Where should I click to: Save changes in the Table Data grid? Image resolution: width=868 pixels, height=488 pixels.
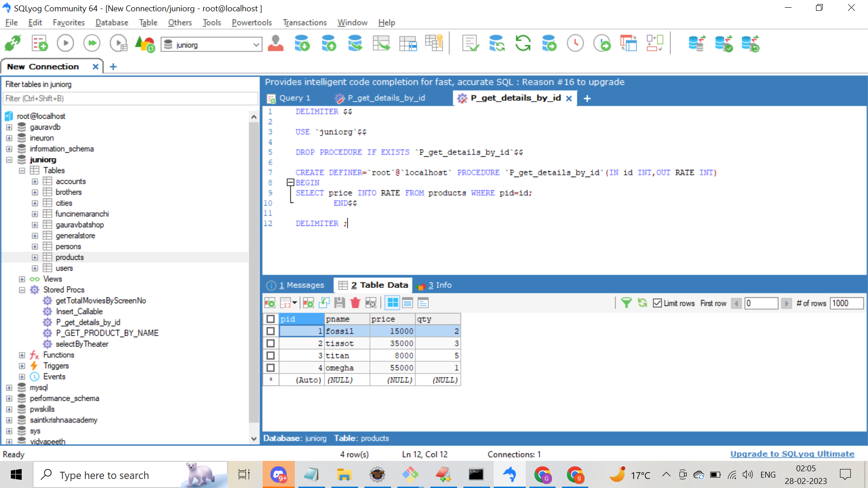(340, 303)
